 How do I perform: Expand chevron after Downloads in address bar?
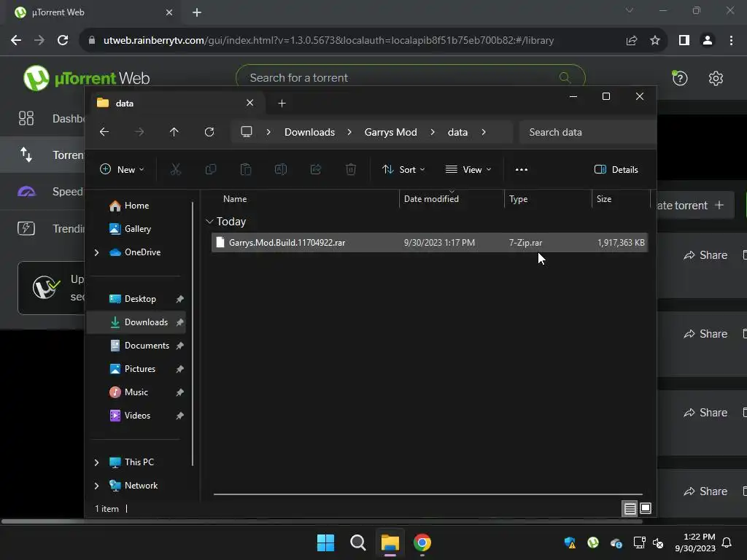pos(349,132)
